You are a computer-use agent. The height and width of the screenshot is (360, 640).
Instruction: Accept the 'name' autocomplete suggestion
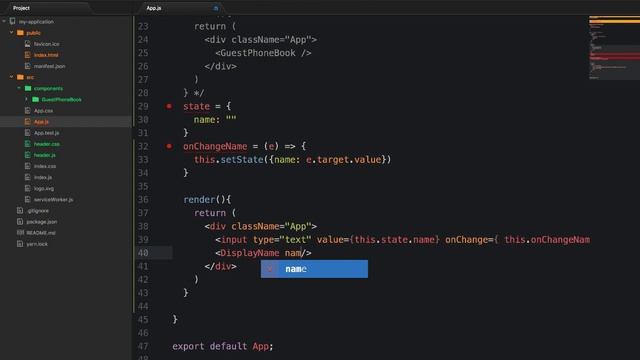click(x=314, y=269)
